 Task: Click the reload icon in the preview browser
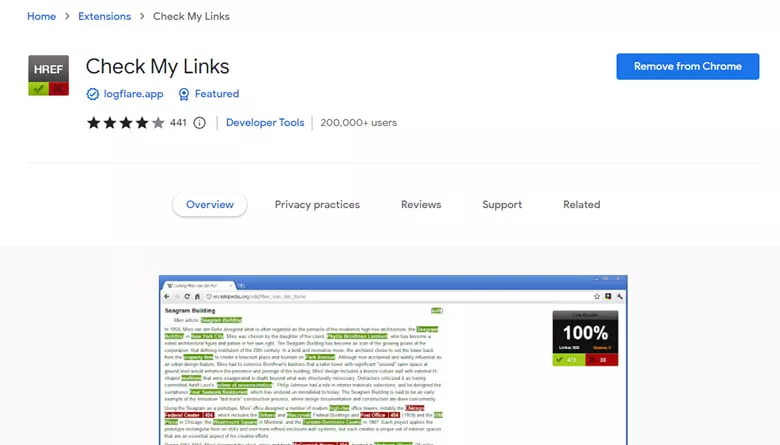[187, 296]
